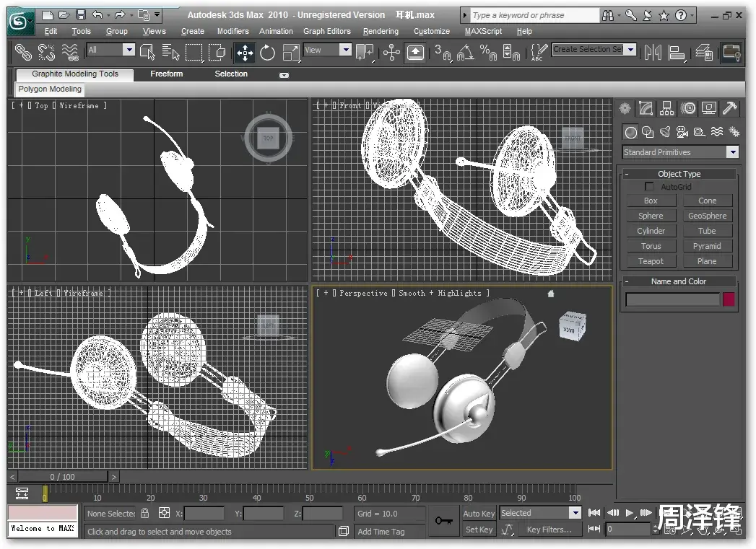Open the Hierarchy command panel tab
Image resolution: width=756 pixels, height=549 pixels.
[x=666, y=108]
